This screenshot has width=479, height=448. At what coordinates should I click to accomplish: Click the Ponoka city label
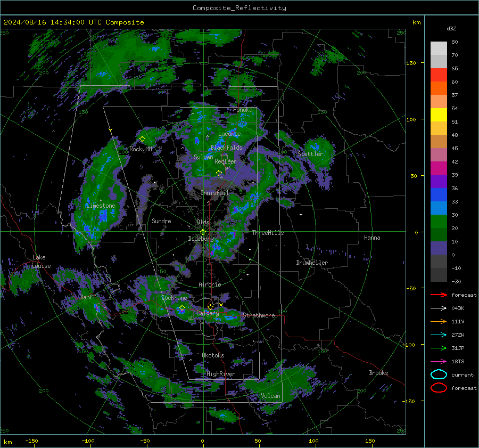coord(243,110)
